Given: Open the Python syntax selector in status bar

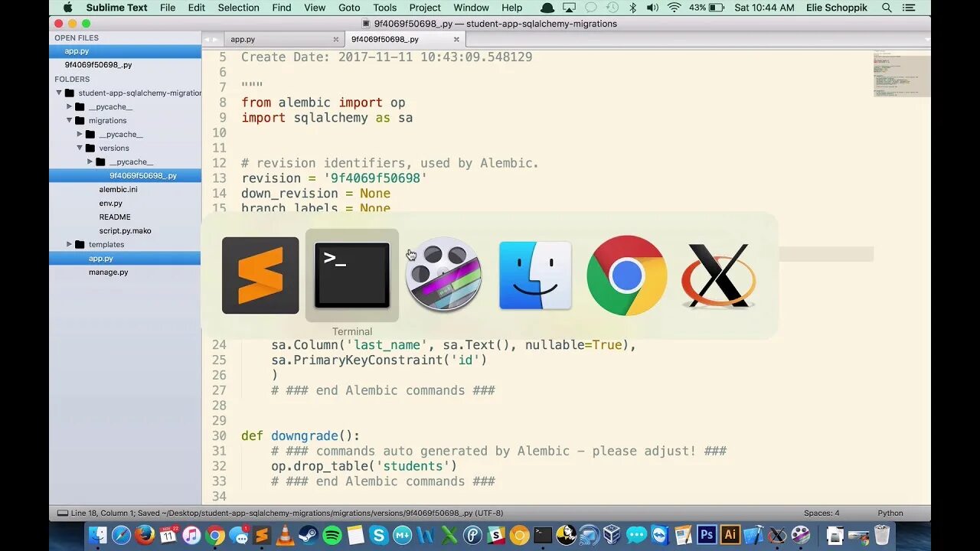Looking at the screenshot, I should tap(890, 514).
